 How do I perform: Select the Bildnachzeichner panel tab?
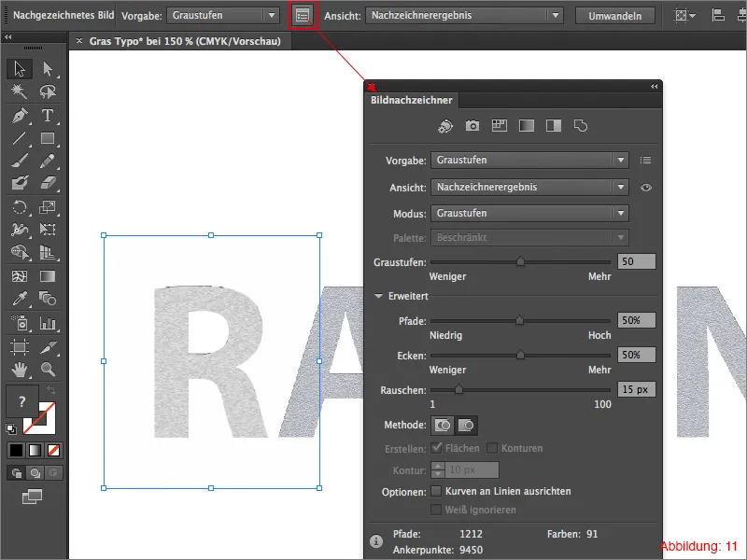[x=411, y=100]
